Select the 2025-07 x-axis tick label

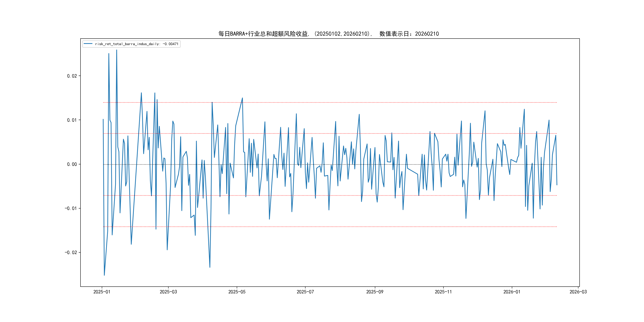305,292
